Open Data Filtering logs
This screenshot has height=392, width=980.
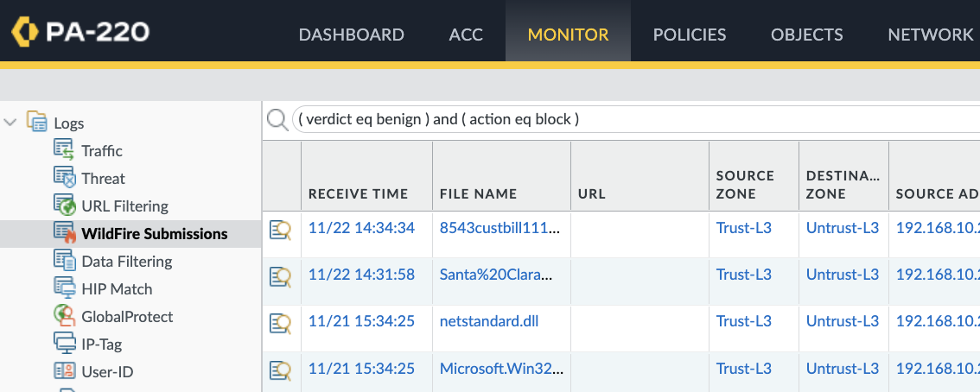tap(127, 262)
